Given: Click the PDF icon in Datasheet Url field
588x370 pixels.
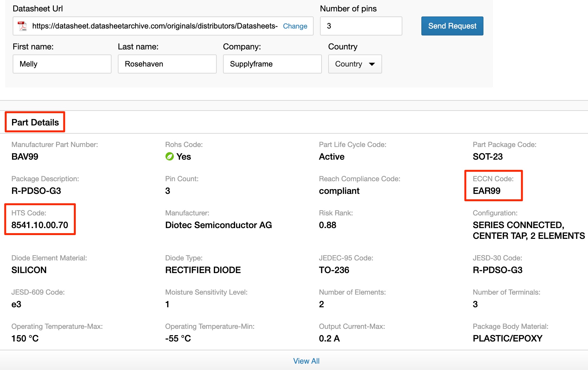Looking at the screenshot, I should click(22, 26).
